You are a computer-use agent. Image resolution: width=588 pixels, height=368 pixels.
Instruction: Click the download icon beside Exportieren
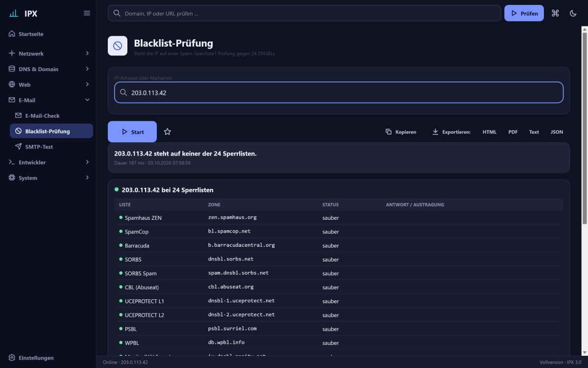tap(435, 131)
